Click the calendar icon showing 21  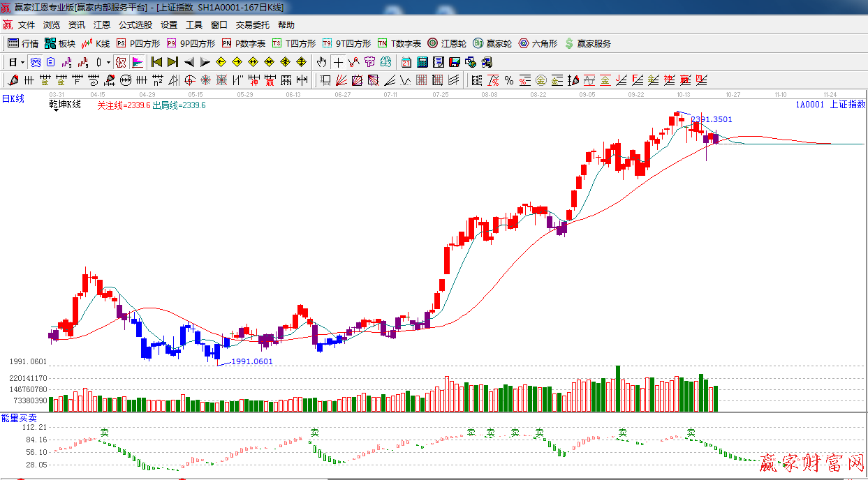(406, 62)
